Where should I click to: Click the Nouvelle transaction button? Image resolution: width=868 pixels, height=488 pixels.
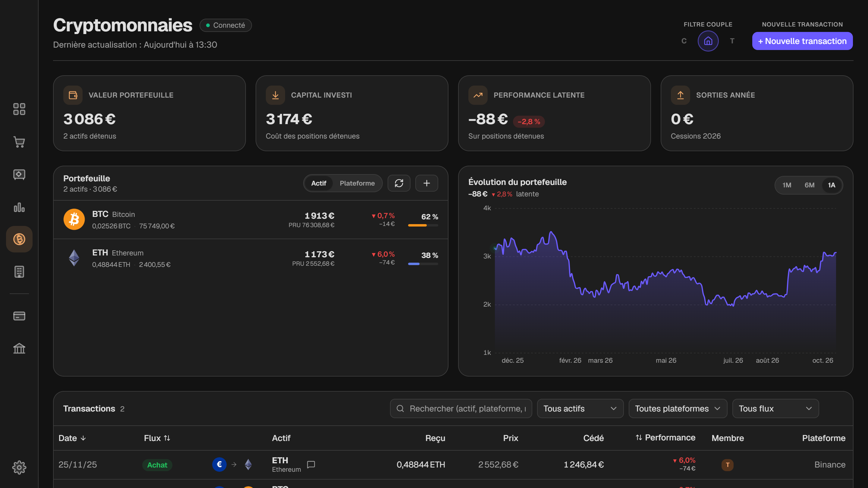802,41
